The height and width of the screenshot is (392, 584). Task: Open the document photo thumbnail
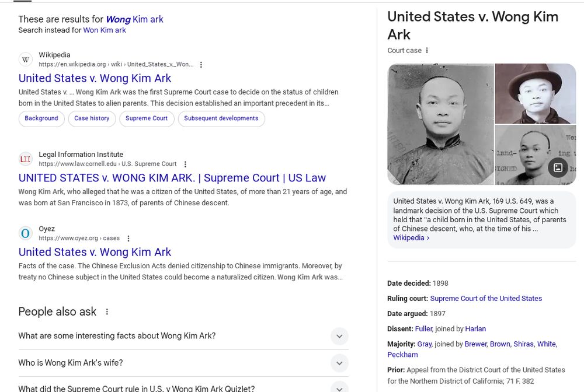click(x=536, y=155)
